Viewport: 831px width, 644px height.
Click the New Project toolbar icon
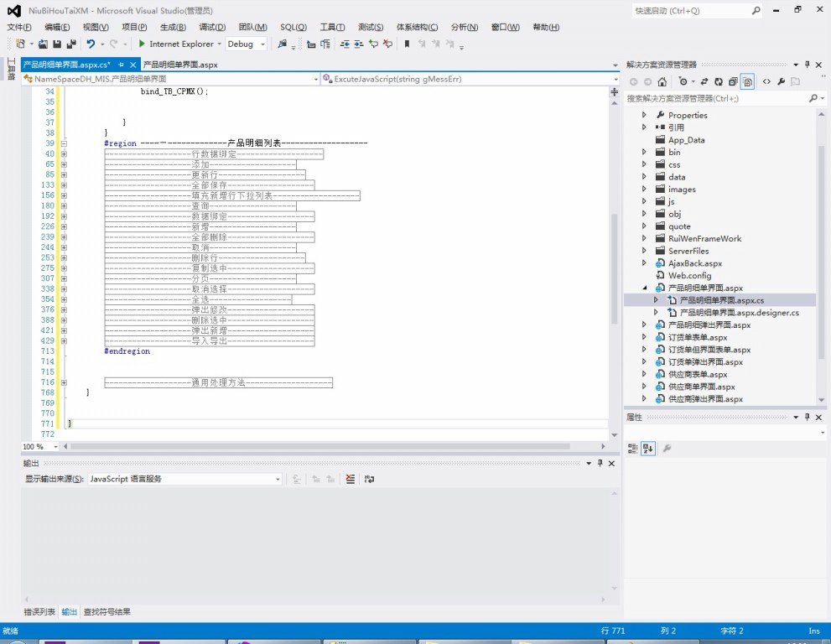point(21,44)
